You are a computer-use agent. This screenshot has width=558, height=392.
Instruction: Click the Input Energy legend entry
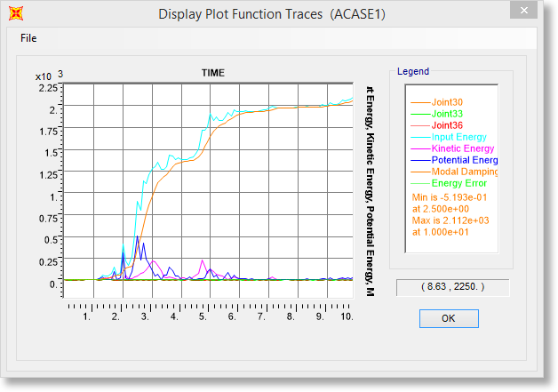(x=458, y=137)
